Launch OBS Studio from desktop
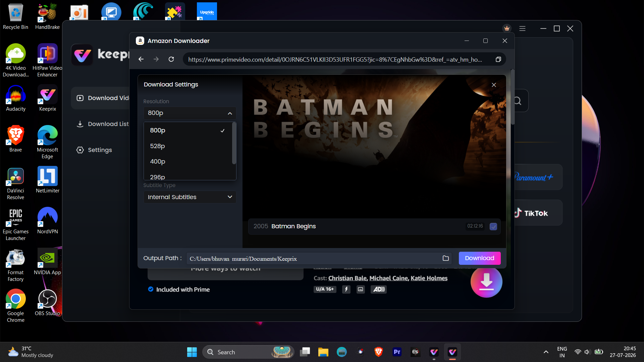Viewport: 644px width, 362px height. [47, 303]
